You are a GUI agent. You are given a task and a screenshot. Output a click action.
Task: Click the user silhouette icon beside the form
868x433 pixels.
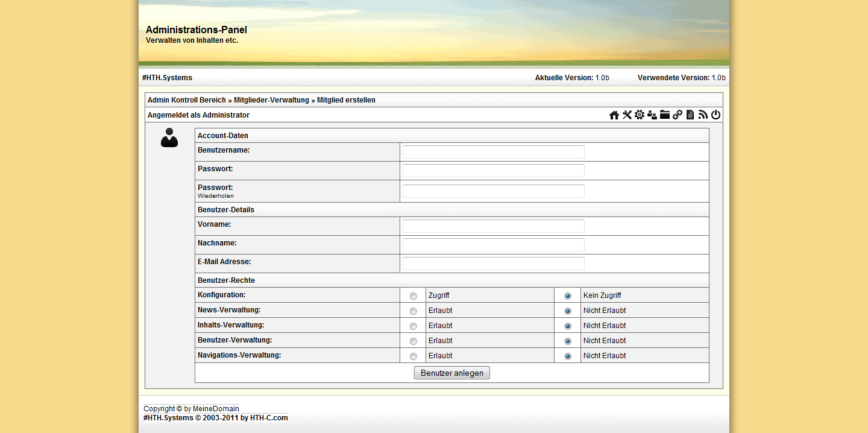[169, 137]
